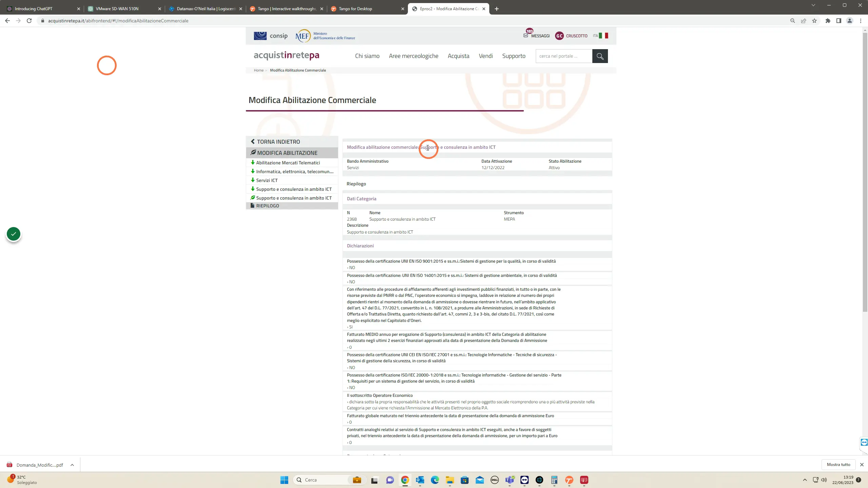The image size is (868, 488).
Task: Open the browser zoom magnifier in address bar
Action: [792, 21]
